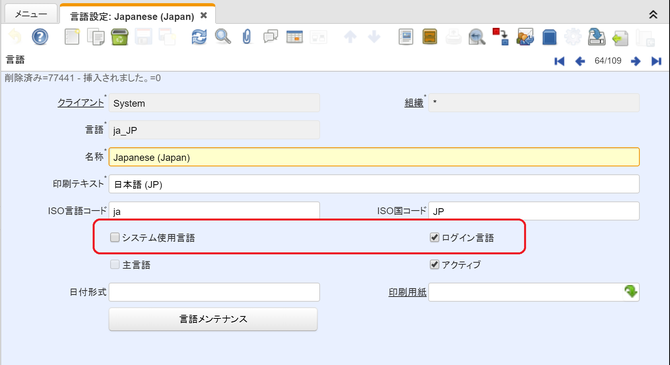Click the faded Print printer icon

point(453,37)
